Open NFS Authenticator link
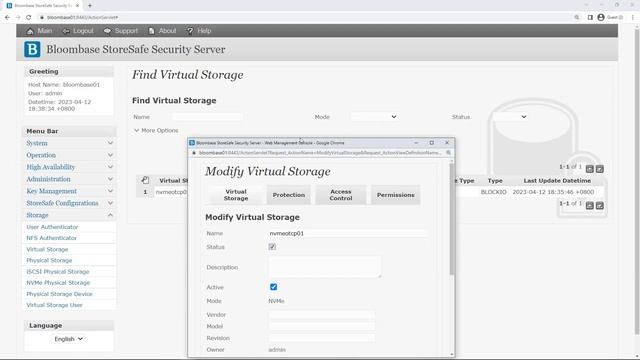 click(x=51, y=238)
